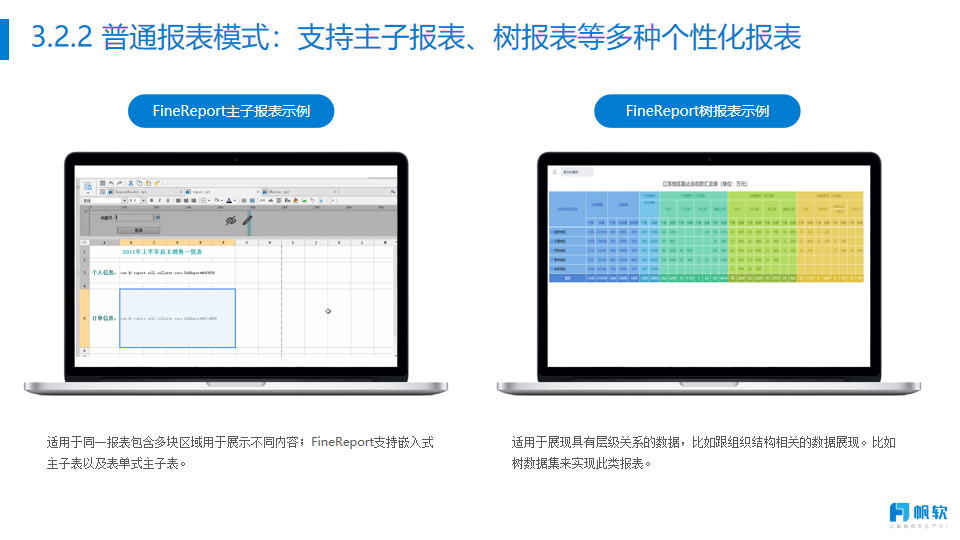Select the 订单信息 cell
This screenshot has width=960, height=540.
pos(104,318)
